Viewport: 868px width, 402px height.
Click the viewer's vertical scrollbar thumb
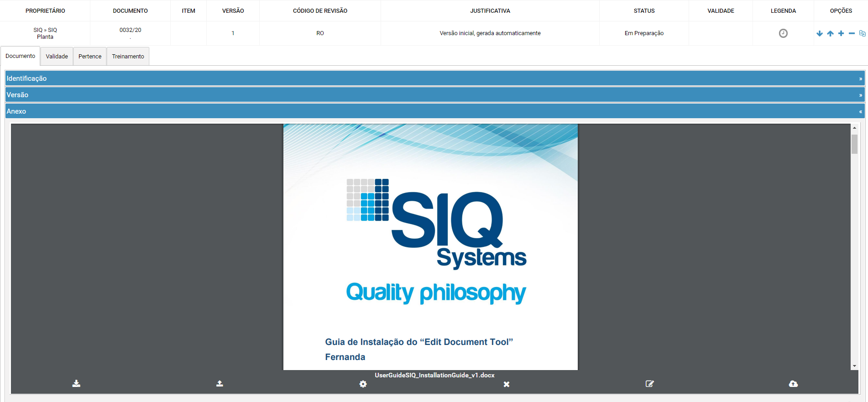854,144
